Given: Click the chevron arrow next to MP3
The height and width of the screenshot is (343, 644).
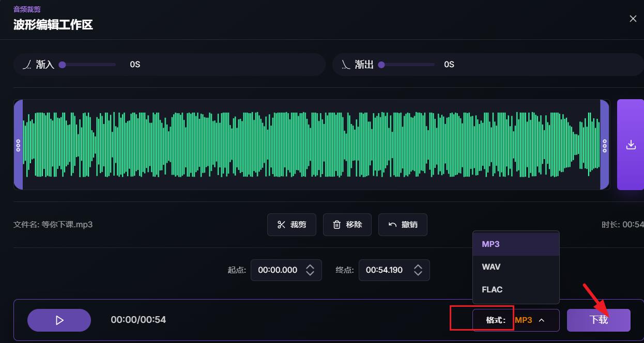Looking at the screenshot, I should (542, 320).
